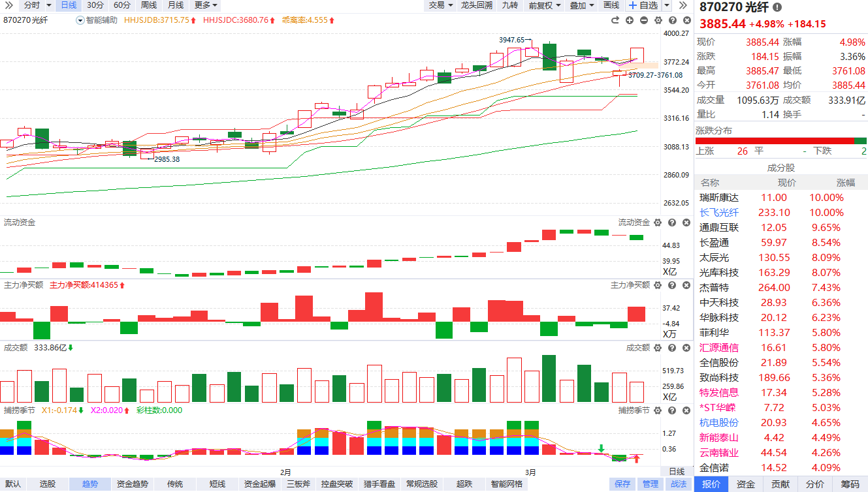
Task: Expand the arrow next to 自选
Action: click(x=666, y=5)
